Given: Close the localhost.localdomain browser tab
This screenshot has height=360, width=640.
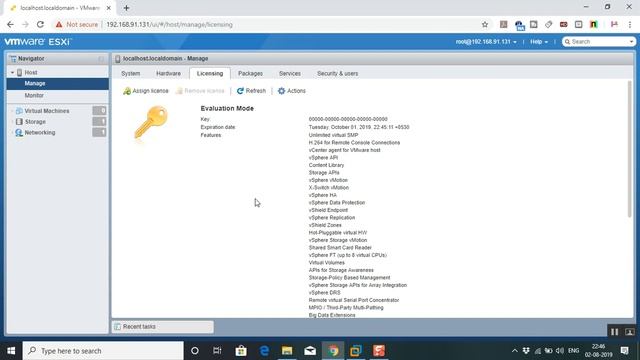Looking at the screenshot, I should pyautogui.click(x=109, y=8).
